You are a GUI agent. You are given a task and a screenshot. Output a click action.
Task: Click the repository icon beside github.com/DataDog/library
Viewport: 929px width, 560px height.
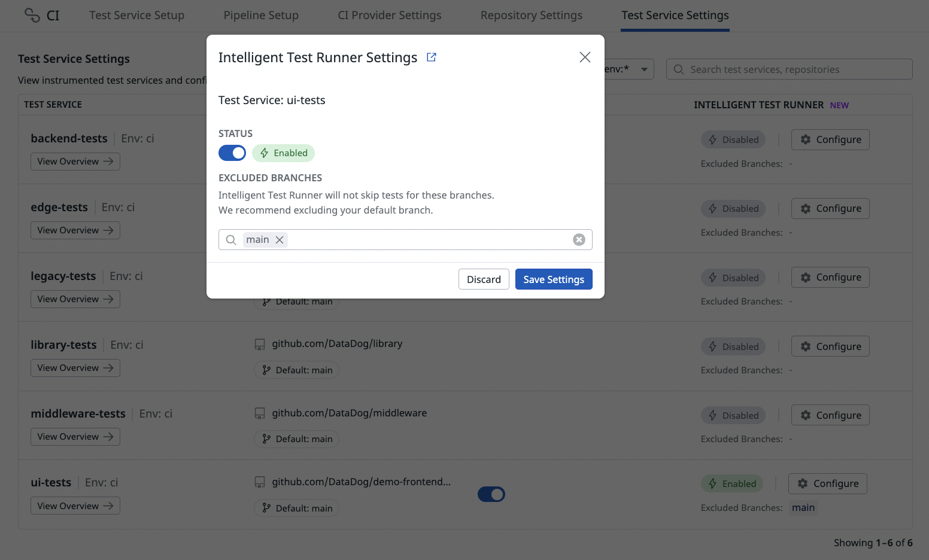[x=260, y=345]
